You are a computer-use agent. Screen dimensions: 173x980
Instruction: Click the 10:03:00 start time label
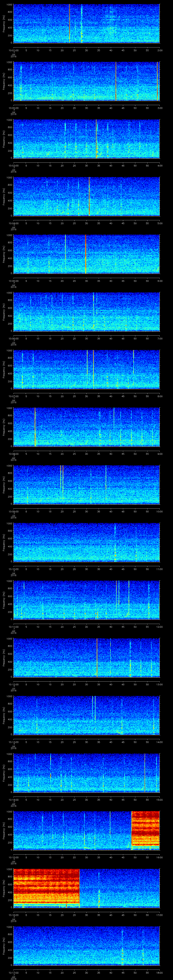pos(14,166)
